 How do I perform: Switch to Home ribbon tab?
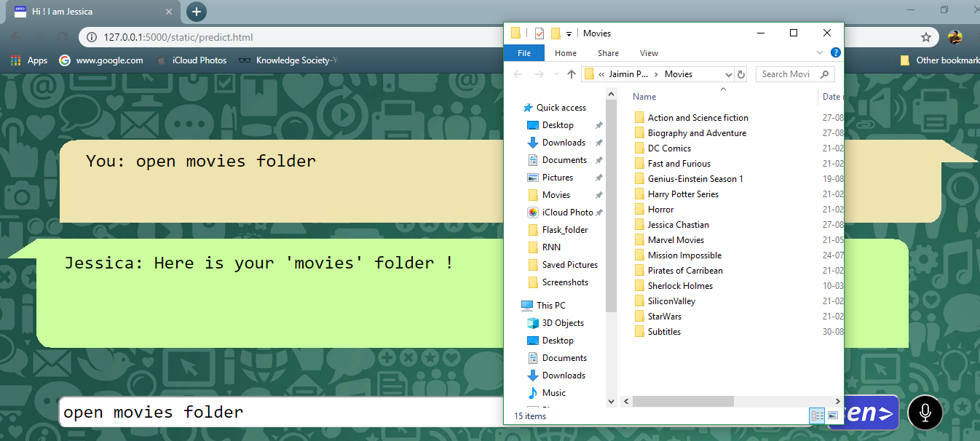(x=566, y=53)
